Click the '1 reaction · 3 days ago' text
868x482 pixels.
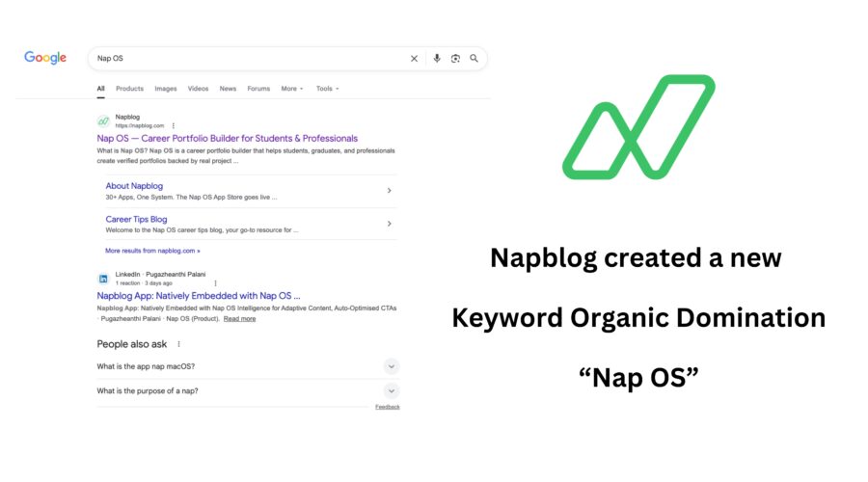[144, 282]
